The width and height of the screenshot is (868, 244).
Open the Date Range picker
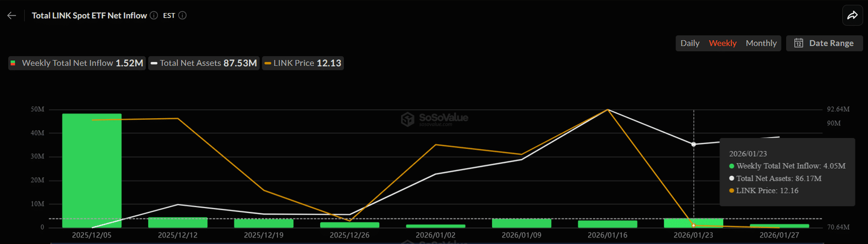pyautogui.click(x=825, y=43)
